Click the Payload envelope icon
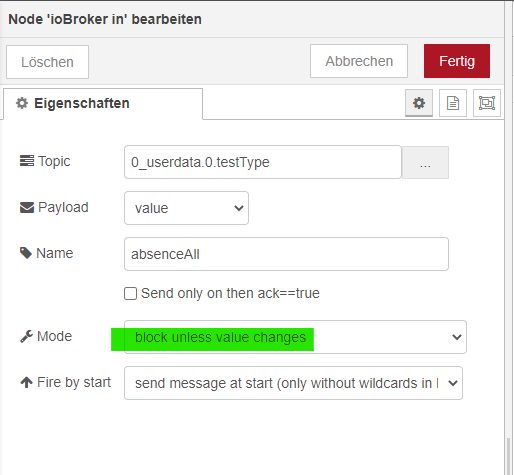 27,207
